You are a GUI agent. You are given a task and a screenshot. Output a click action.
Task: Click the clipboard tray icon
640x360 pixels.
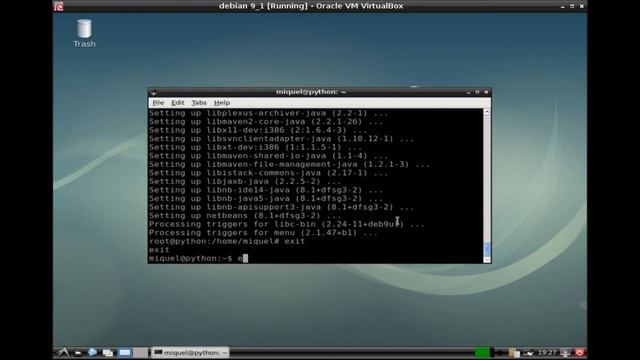[x=514, y=353]
